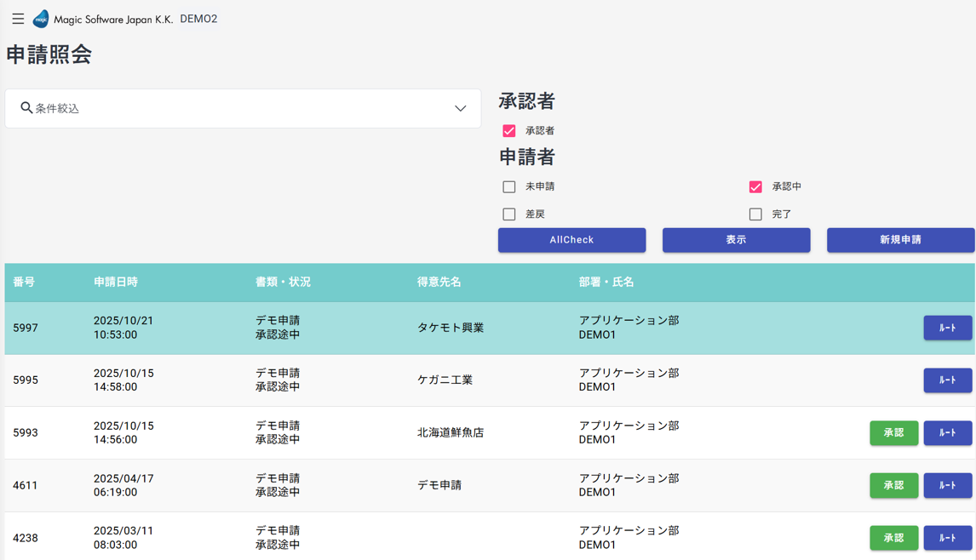Tick the 差戻 checkbox
Screen dimensions: 976x560
click(x=509, y=214)
